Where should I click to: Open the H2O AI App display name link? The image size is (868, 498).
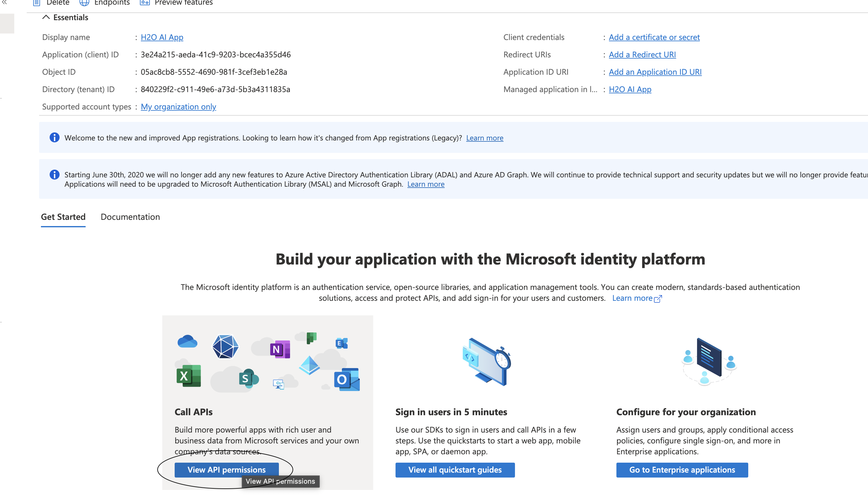pyautogui.click(x=162, y=37)
